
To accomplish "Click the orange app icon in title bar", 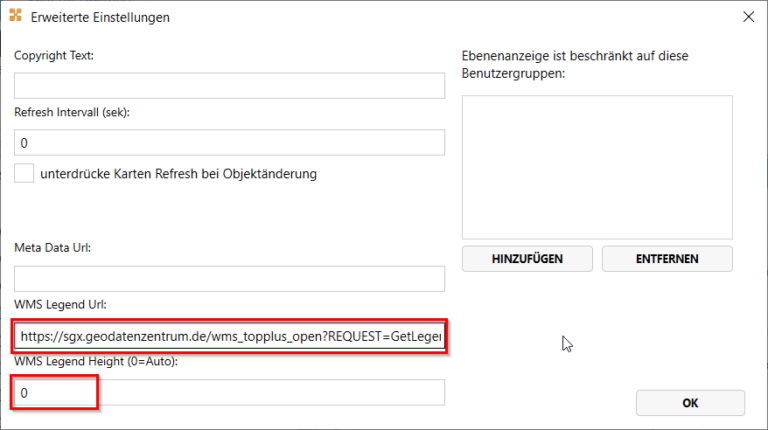I will (15, 17).
